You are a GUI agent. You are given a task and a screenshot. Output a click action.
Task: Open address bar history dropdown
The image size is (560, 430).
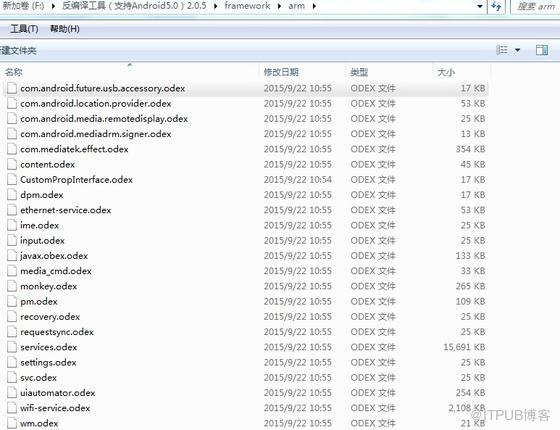pos(480,6)
